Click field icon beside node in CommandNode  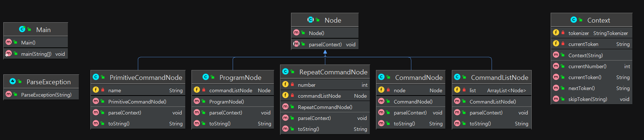[x=381, y=90]
